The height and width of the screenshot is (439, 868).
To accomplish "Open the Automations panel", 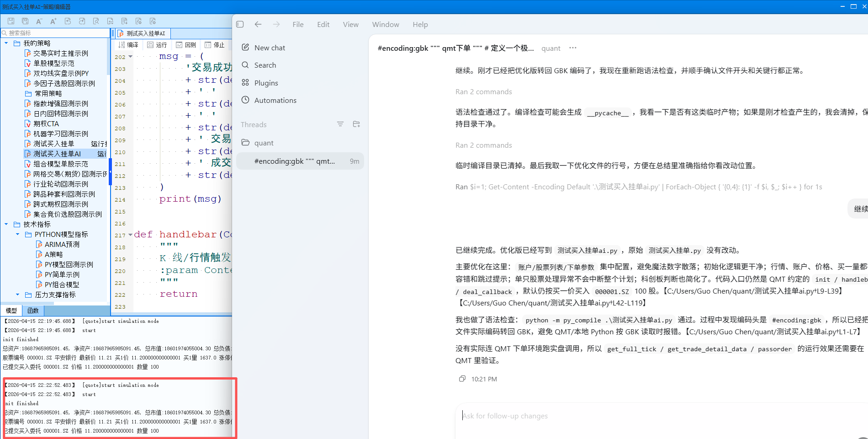I will (x=276, y=100).
